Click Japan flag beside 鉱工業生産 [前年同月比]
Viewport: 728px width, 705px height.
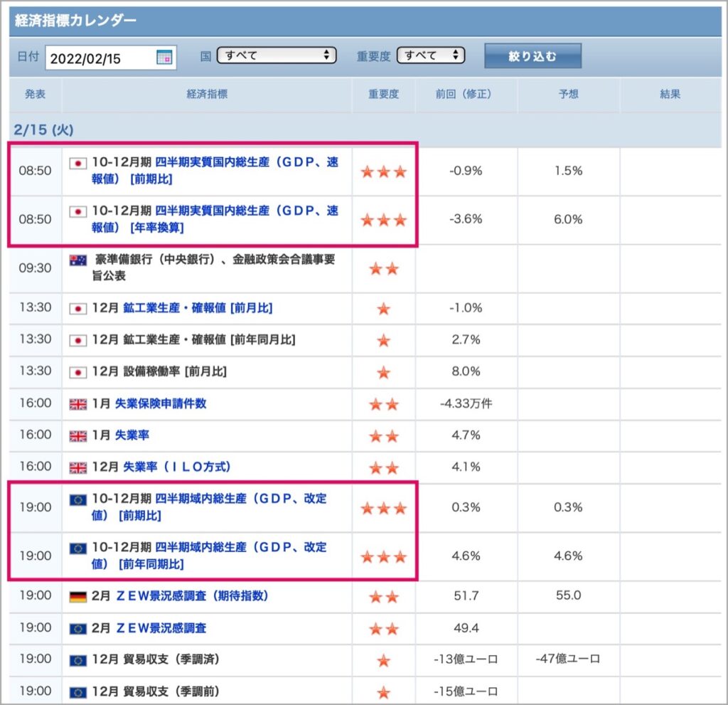click(x=78, y=341)
